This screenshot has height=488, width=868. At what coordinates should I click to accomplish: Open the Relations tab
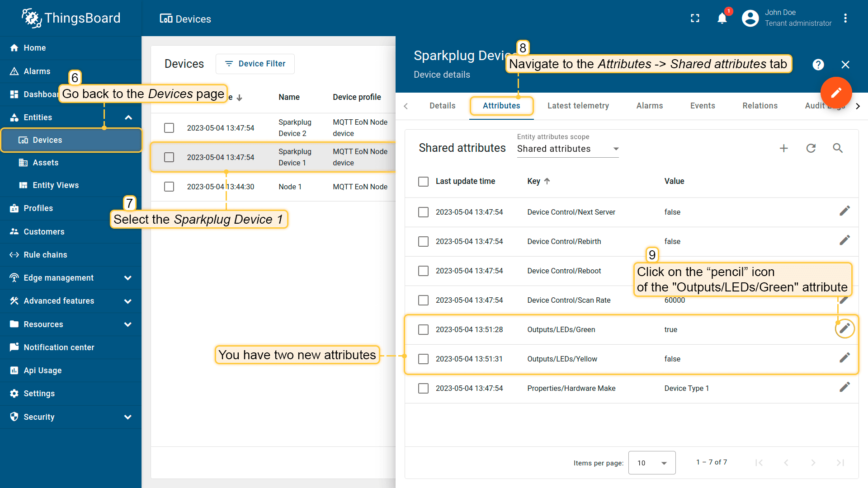(759, 106)
